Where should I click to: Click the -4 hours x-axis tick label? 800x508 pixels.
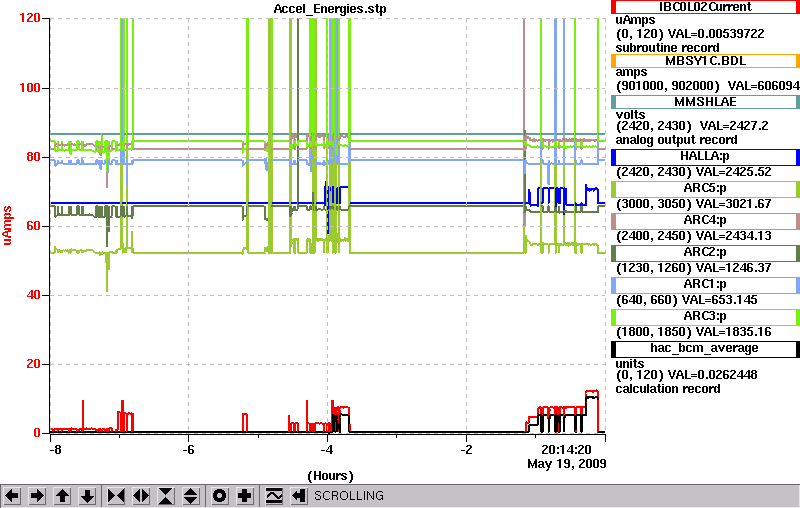point(327,450)
